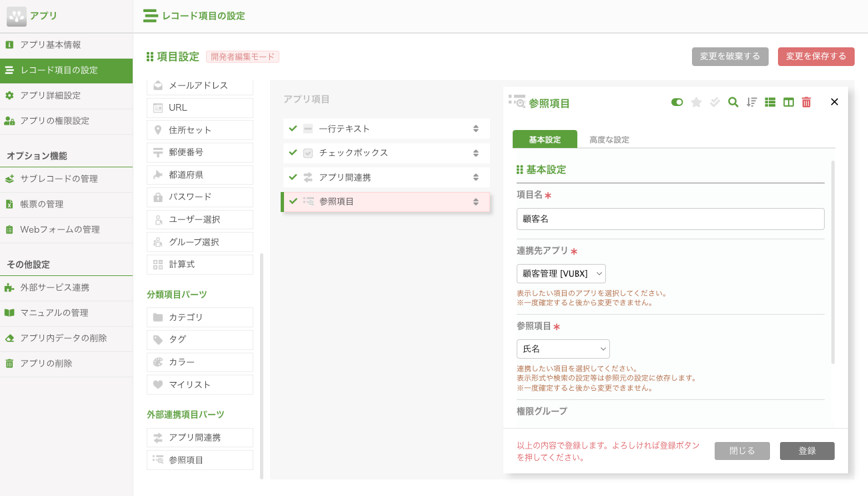Open 外部サービス連携 in sidebar
The height and width of the screenshot is (496, 868).
click(66, 287)
